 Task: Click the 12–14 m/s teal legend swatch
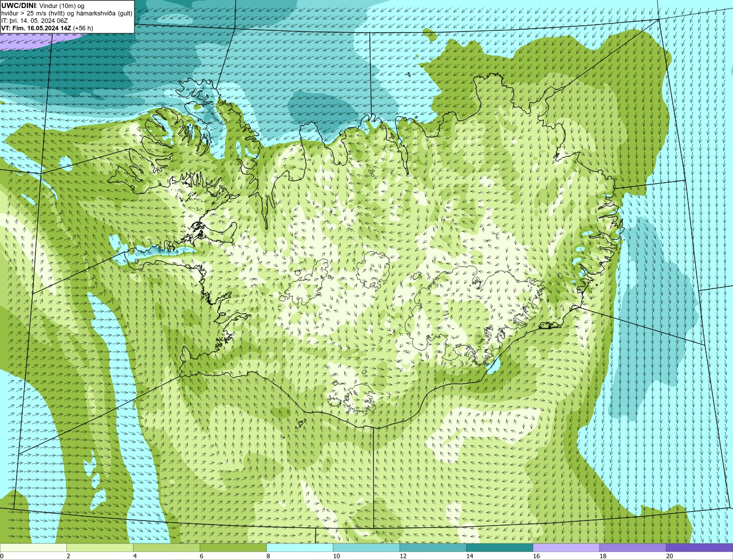(433, 547)
